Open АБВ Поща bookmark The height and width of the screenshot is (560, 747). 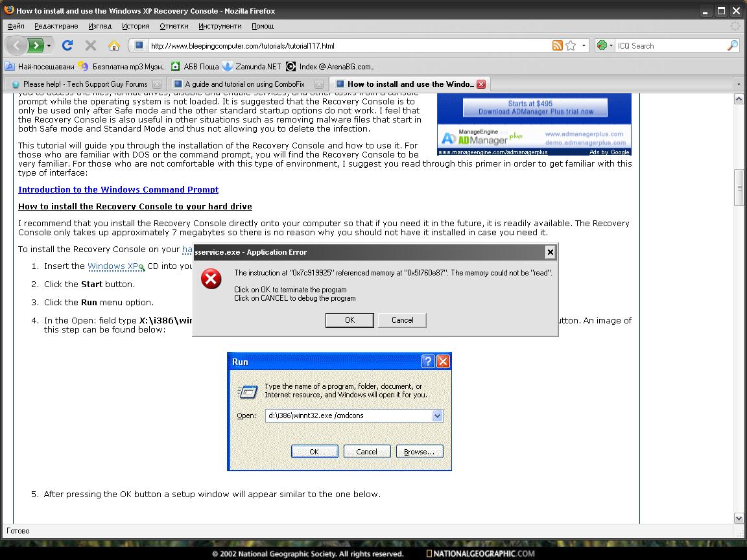click(195, 66)
